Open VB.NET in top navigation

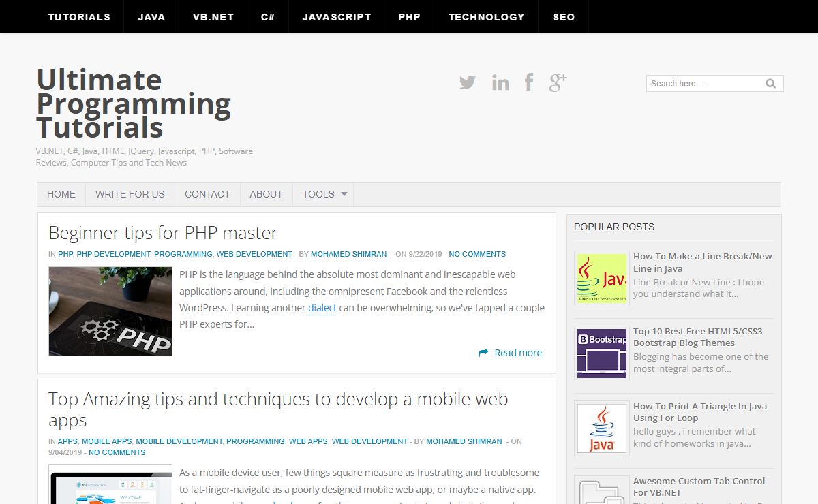click(x=213, y=17)
